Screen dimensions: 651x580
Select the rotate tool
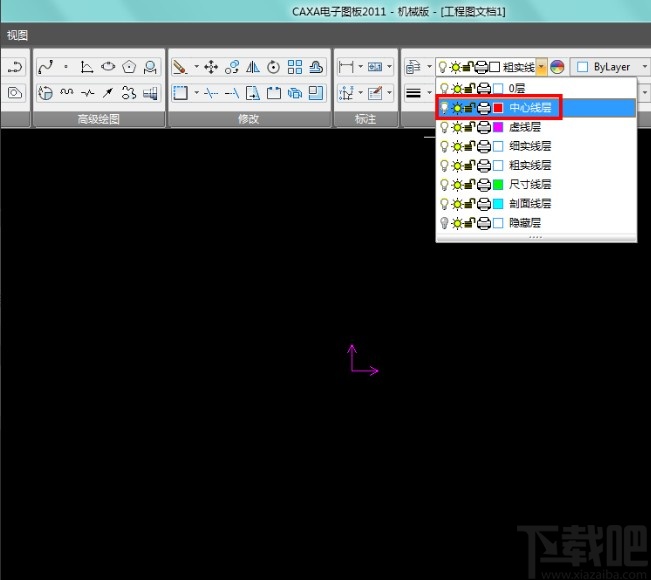click(274, 67)
